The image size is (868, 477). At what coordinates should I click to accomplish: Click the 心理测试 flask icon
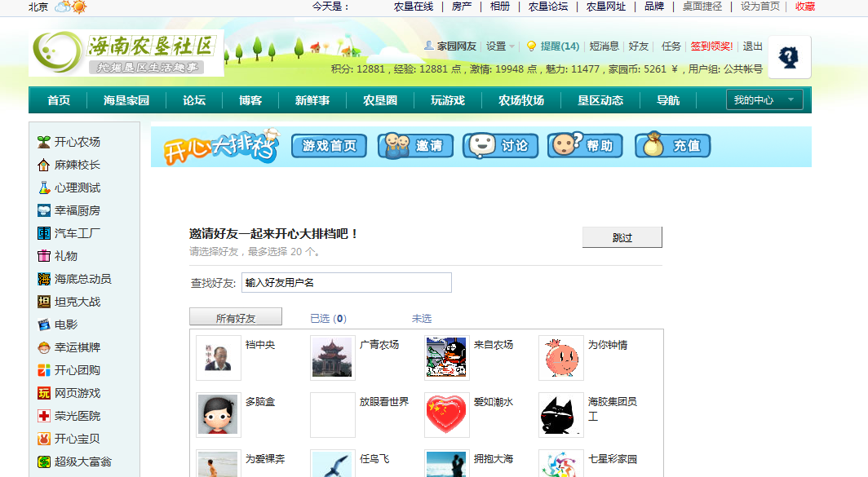click(x=44, y=188)
